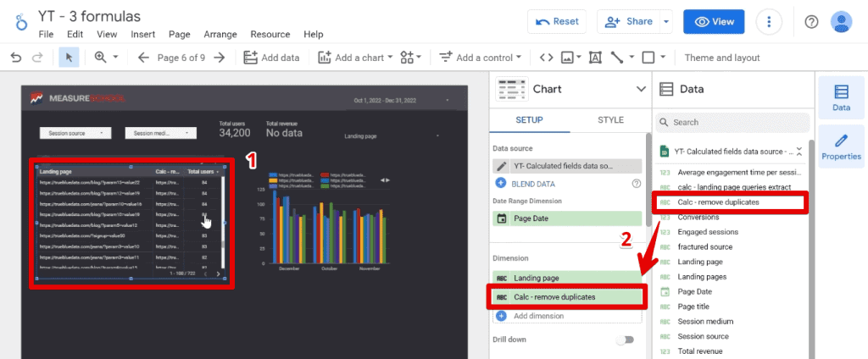The image size is (868, 359).
Task: Expand the chart type chevron
Action: pos(641,89)
